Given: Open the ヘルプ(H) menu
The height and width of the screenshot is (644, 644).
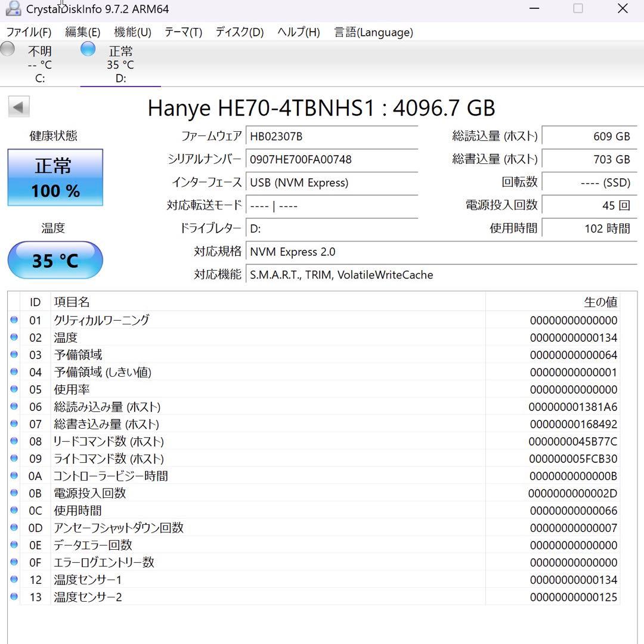Looking at the screenshot, I should click(297, 32).
